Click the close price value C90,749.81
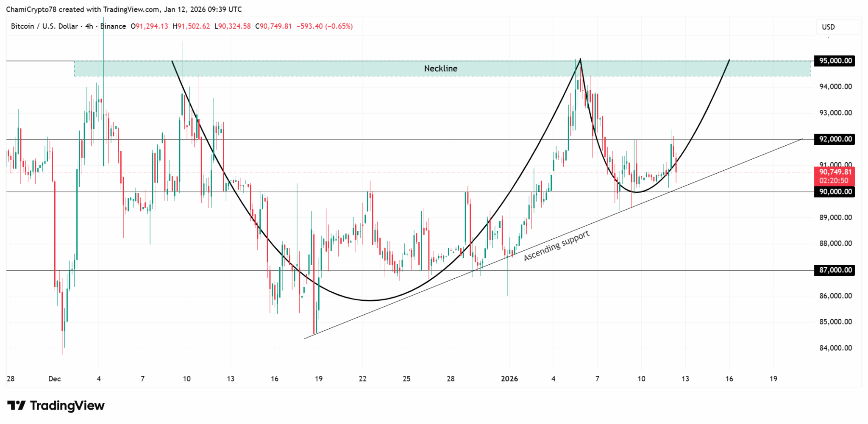This screenshot has height=424, width=868. [x=275, y=26]
